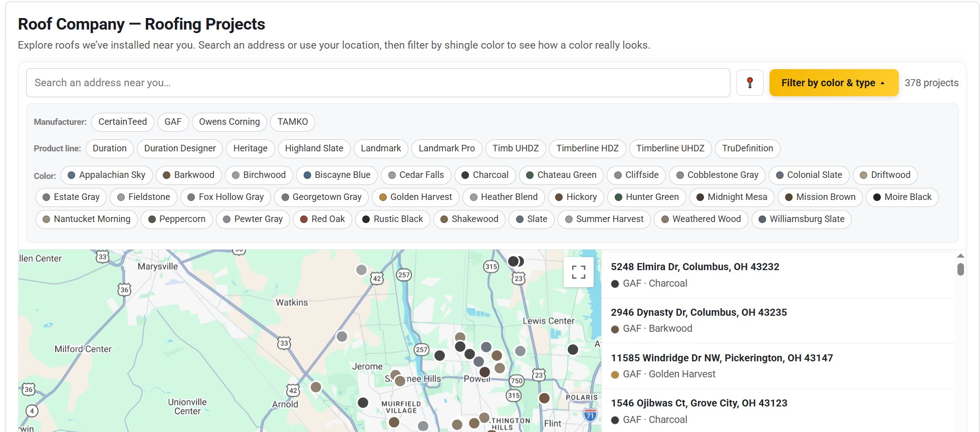Screen dimensions: 980x432
Task: Choose Pewter Gray color filter
Action: [253, 219]
